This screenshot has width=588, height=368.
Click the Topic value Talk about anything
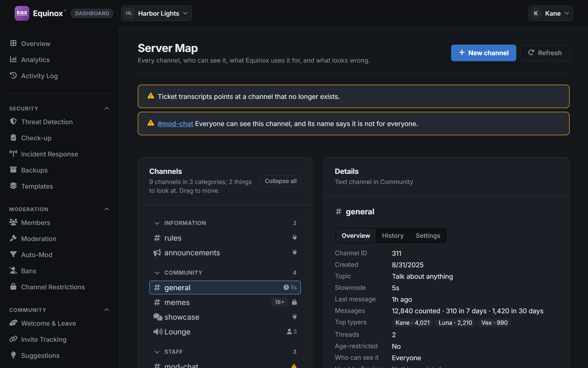pyautogui.click(x=422, y=276)
